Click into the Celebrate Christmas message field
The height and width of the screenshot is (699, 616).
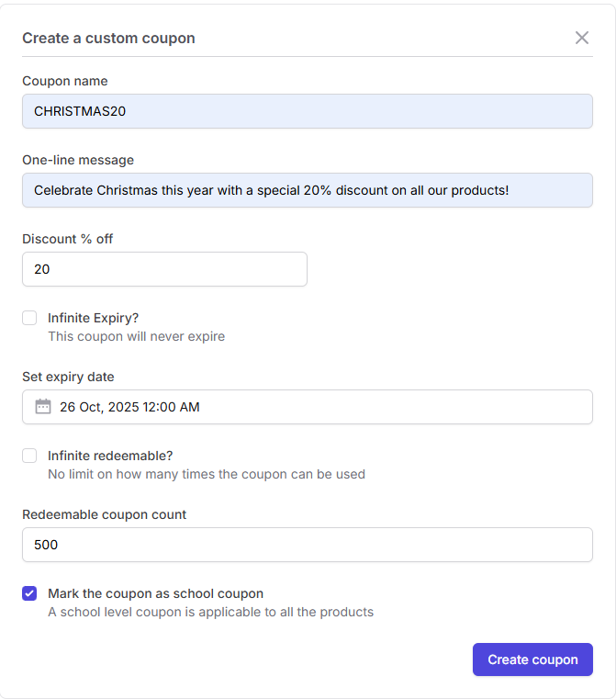coord(307,190)
